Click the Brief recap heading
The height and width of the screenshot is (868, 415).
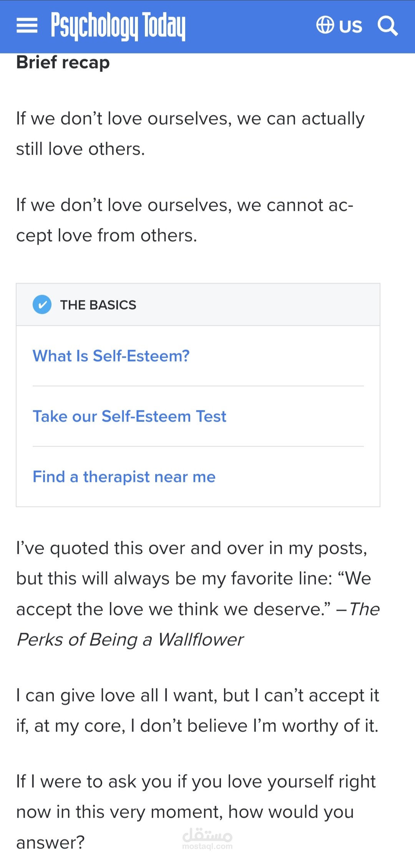(63, 62)
